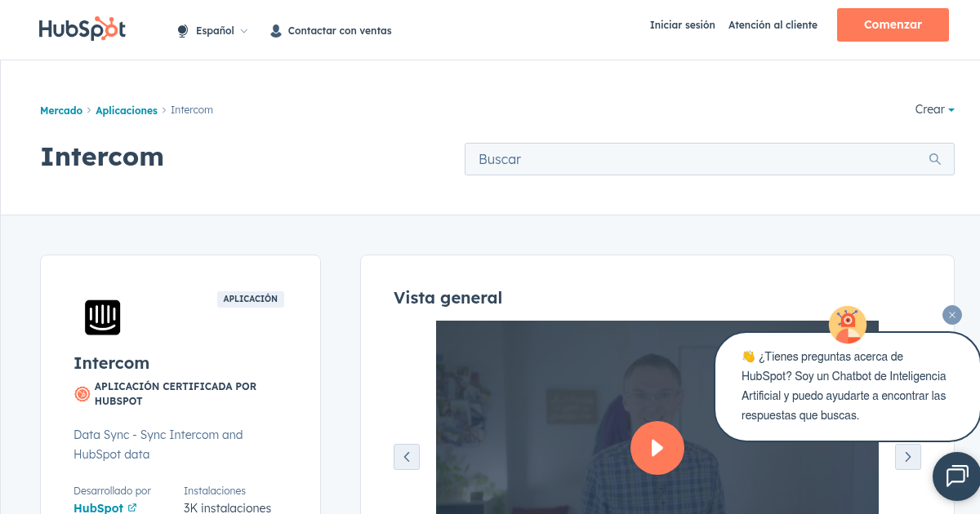980x514 pixels.
Task: Click the HubSpot logo
Action: tap(82, 29)
